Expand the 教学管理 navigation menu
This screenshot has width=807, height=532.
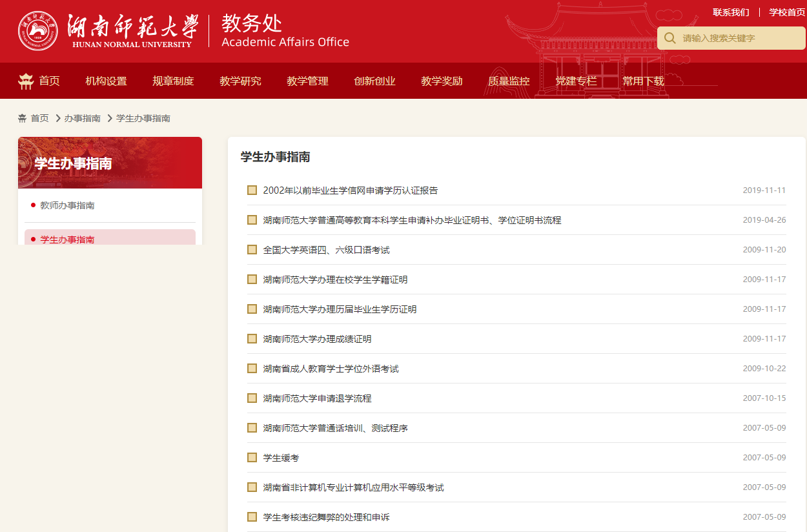click(307, 81)
